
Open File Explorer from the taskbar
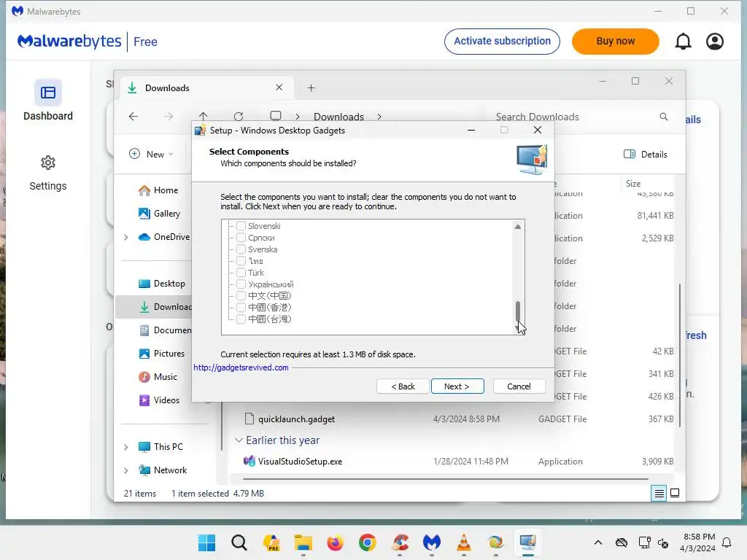click(x=303, y=542)
